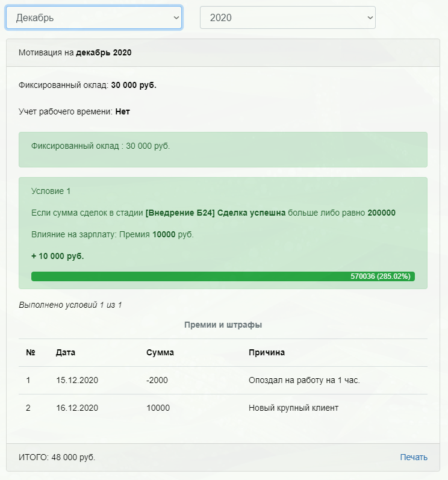448x480 pixels.
Task: Click the Печать link
Action: [414, 457]
